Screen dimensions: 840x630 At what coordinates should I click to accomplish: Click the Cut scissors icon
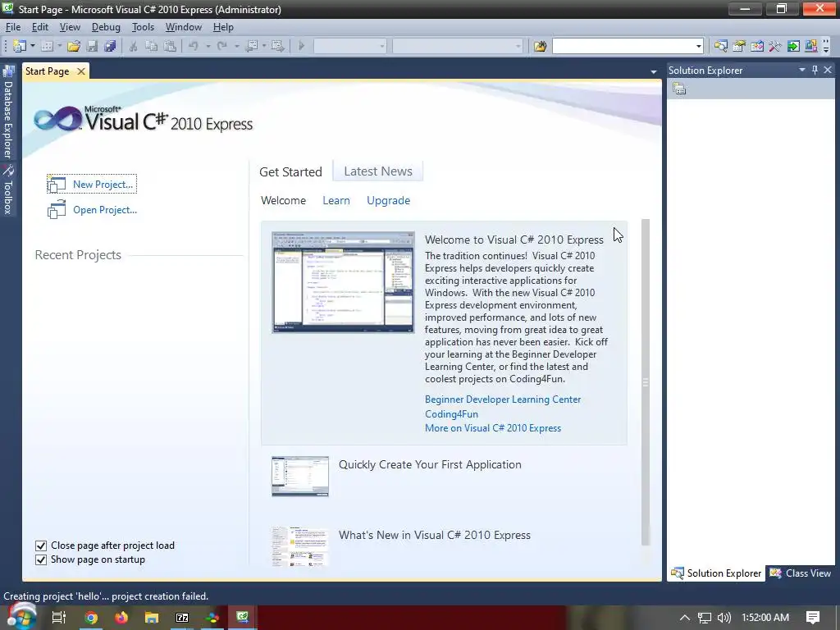point(134,46)
